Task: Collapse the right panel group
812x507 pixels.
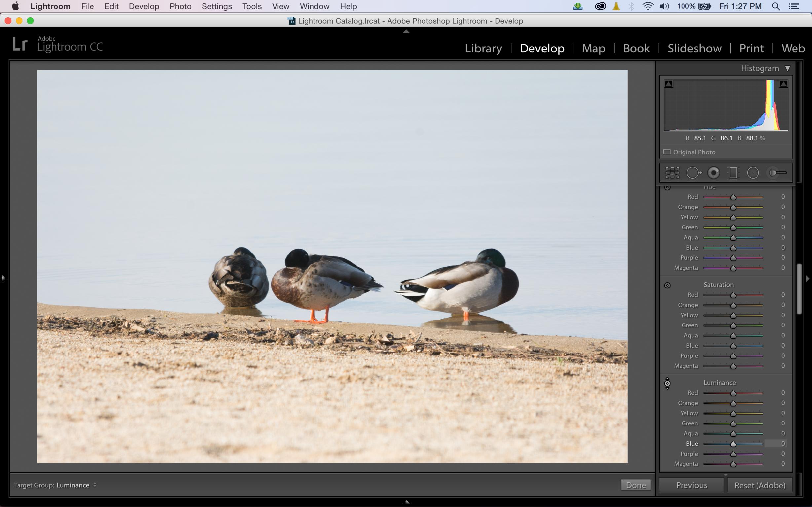Action: point(807,279)
